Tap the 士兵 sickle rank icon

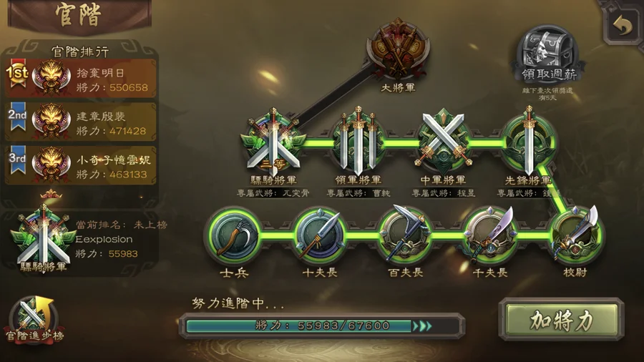234,236
